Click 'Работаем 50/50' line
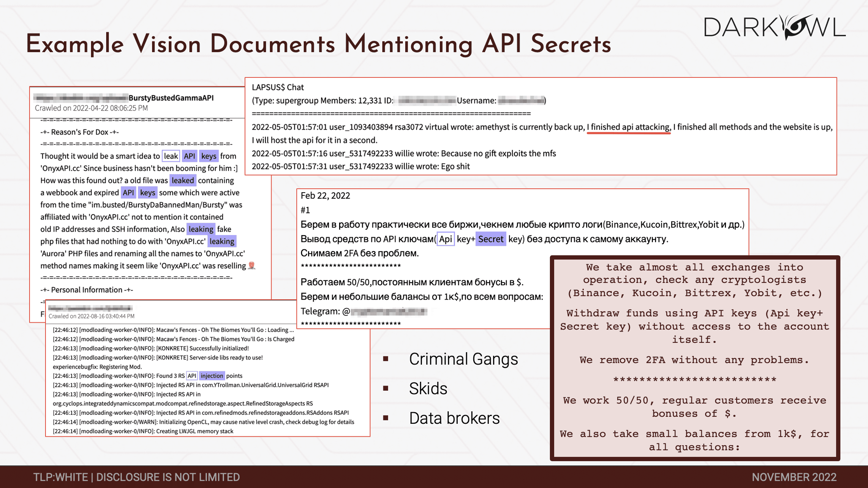Screen dimensions: 868x488 point(412,282)
